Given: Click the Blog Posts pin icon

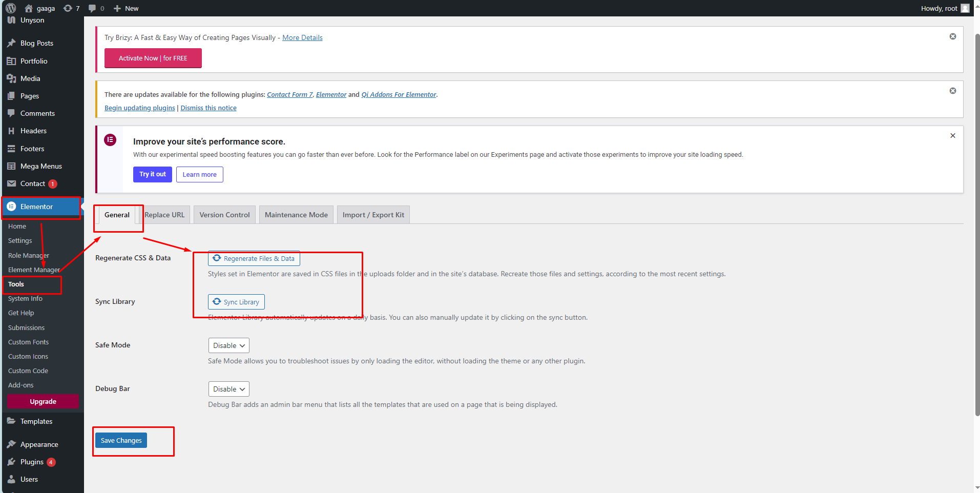Looking at the screenshot, I should (11, 43).
